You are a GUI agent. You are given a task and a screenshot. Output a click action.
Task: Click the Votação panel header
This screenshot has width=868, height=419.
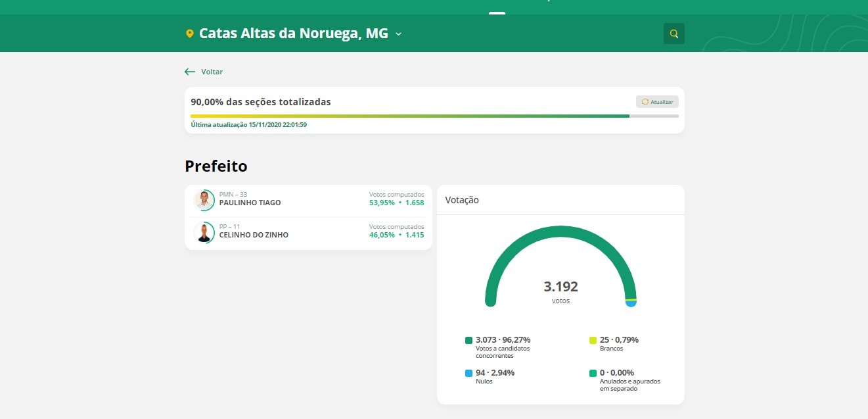(x=462, y=200)
